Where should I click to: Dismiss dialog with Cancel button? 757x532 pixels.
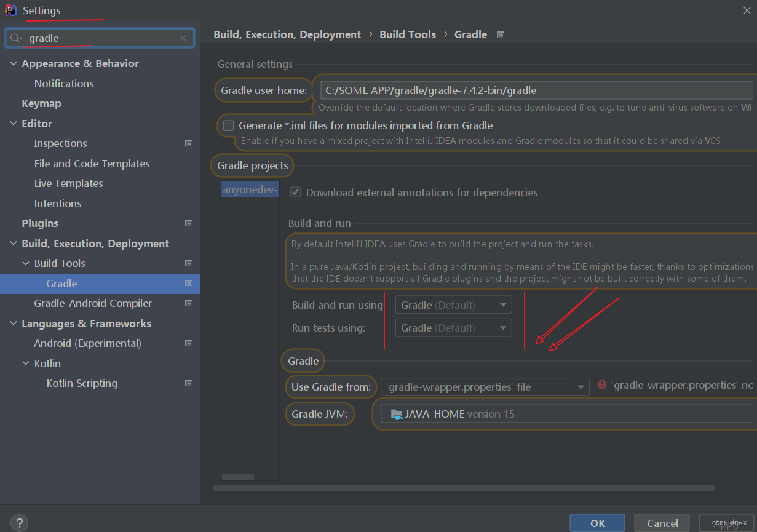coord(662,523)
